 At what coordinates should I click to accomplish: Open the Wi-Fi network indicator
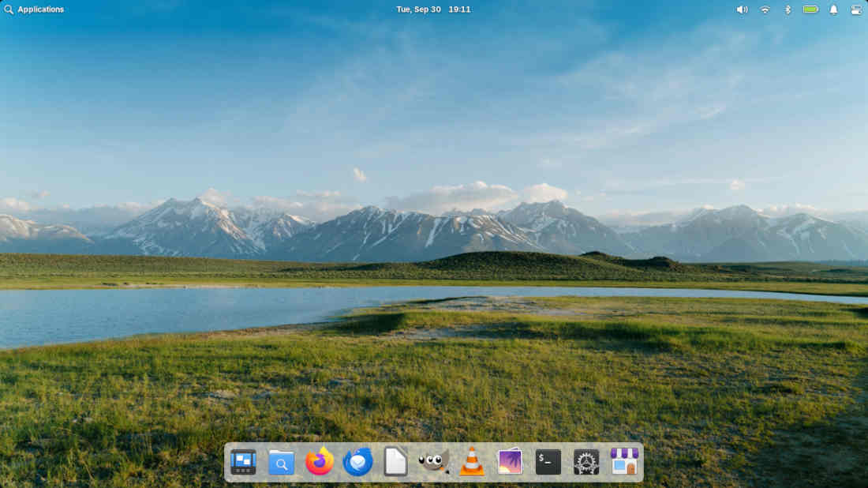(765, 9)
